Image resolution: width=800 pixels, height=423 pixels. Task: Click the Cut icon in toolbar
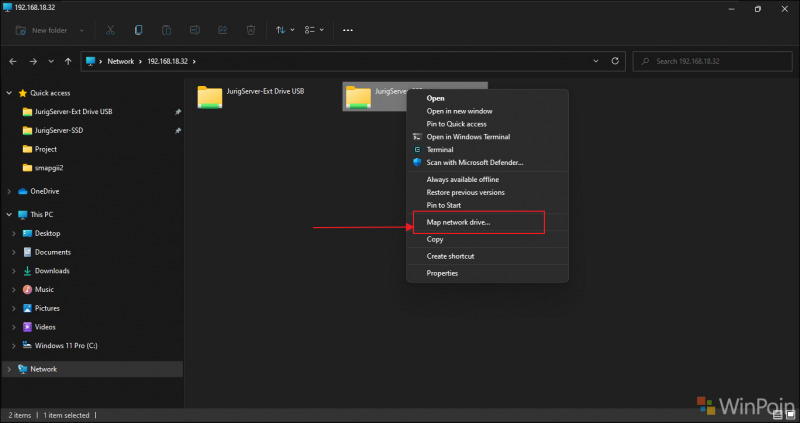[x=110, y=30]
